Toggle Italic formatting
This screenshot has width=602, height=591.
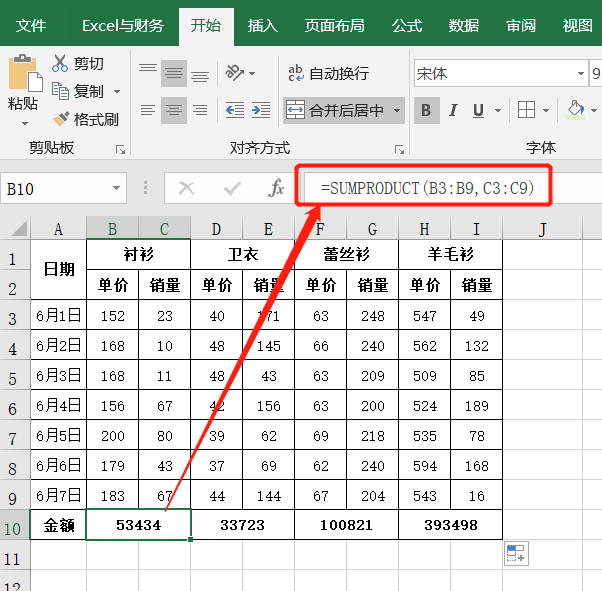[453, 110]
